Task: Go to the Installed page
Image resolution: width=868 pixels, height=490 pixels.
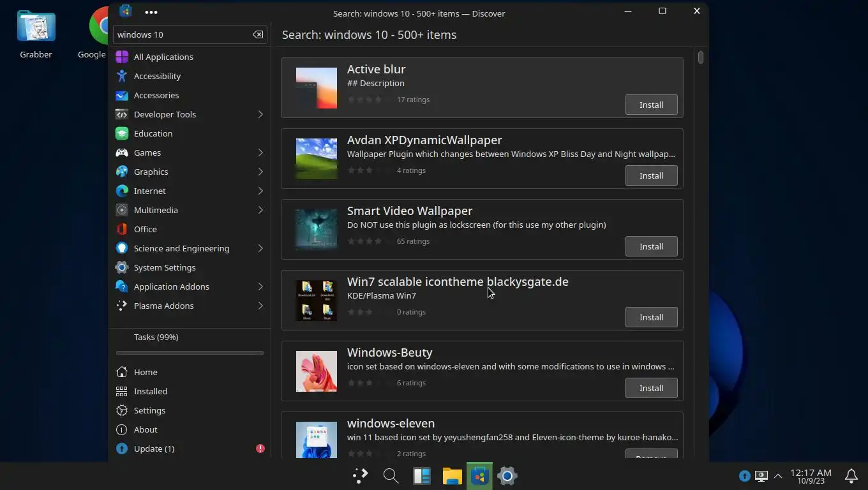Action: (190, 391)
